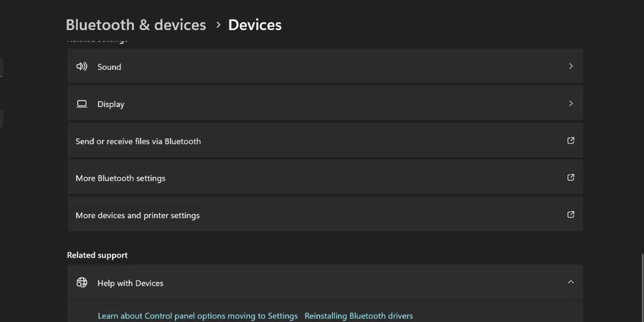
Task: Click external link icon for More devices and printer settings
Action: tap(570, 215)
